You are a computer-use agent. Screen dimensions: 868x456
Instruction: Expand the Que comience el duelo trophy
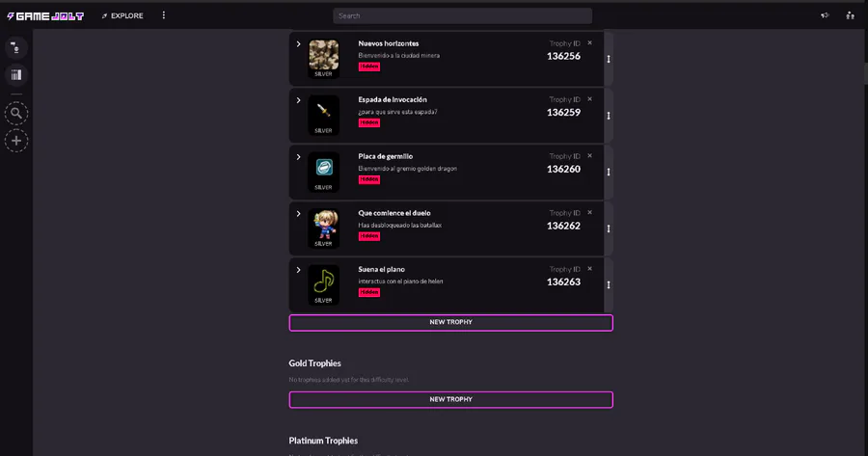click(x=298, y=213)
